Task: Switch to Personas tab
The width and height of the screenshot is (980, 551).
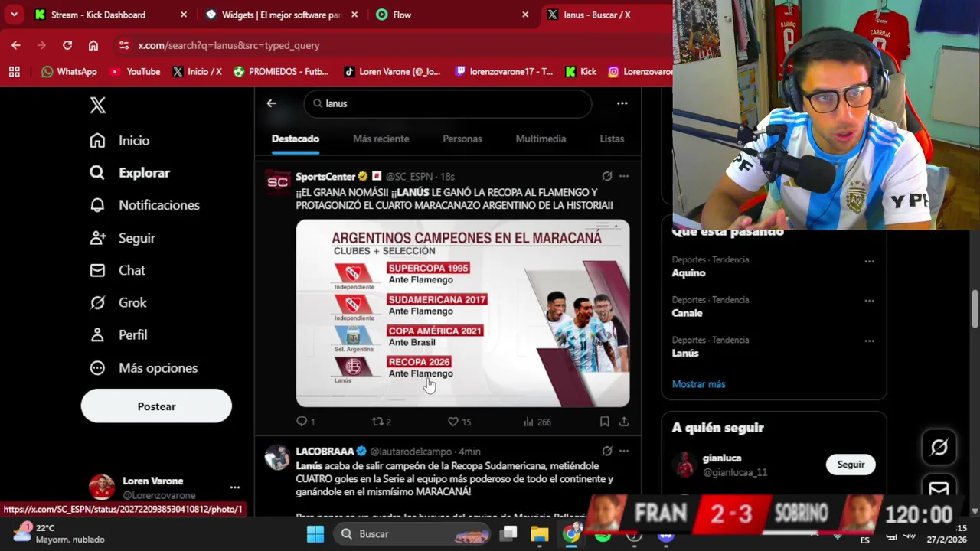Action: 462,139
